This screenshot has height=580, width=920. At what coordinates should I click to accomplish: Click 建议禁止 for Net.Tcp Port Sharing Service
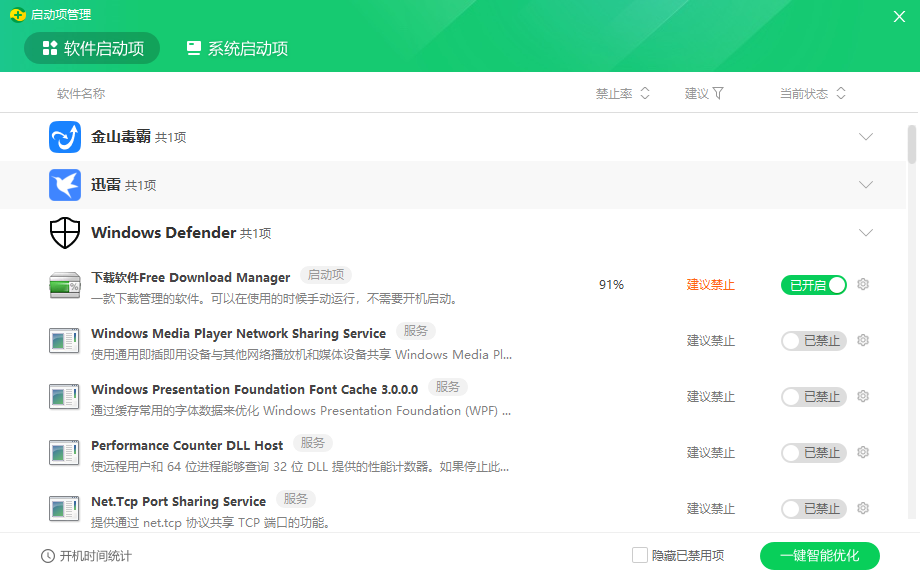[x=711, y=509]
